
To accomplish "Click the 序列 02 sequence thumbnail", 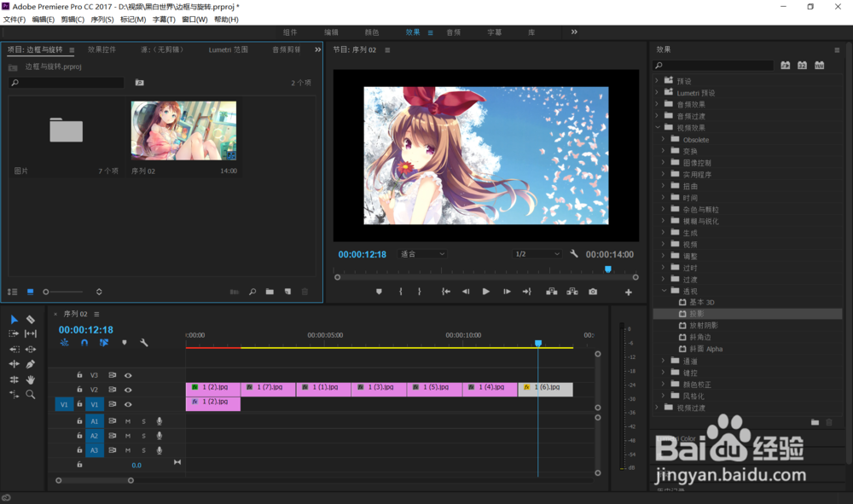I will [183, 130].
